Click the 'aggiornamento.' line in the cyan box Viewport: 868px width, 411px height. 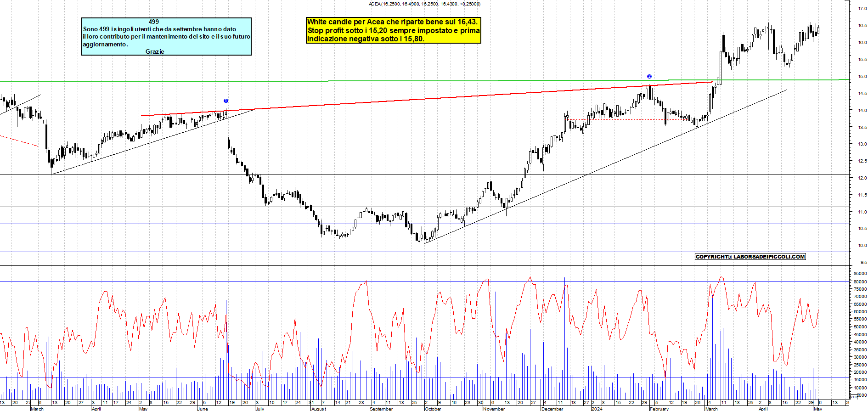tap(105, 44)
